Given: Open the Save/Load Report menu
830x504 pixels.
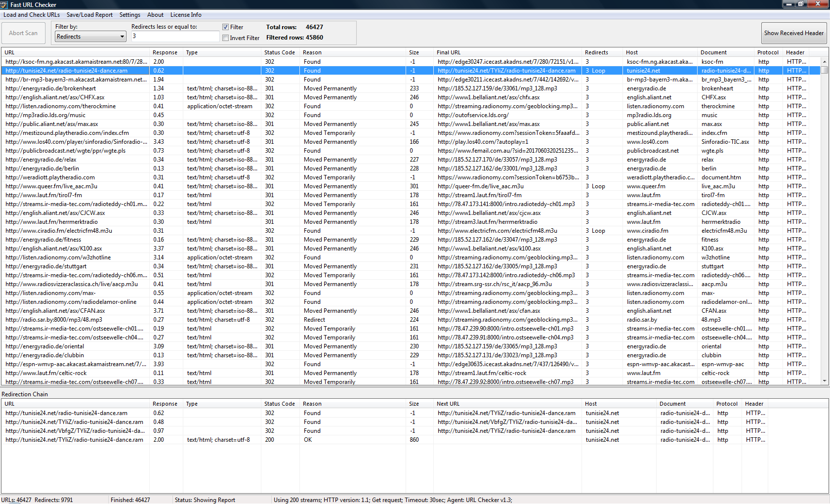Looking at the screenshot, I should [x=89, y=15].
